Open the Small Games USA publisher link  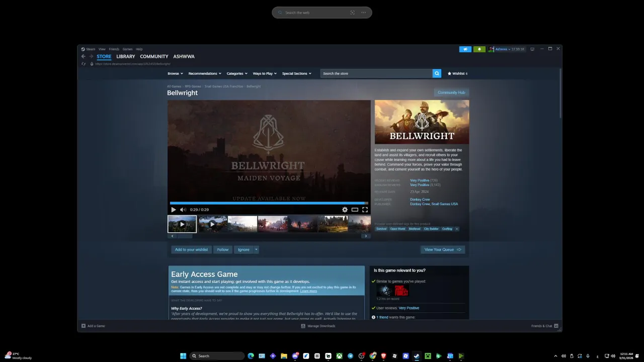[x=445, y=204]
